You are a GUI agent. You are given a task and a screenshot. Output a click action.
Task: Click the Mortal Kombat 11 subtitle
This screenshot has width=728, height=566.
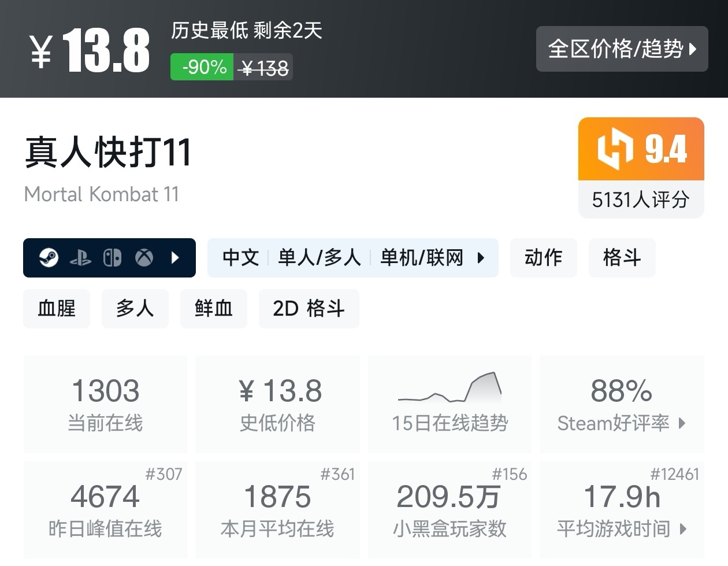click(102, 194)
